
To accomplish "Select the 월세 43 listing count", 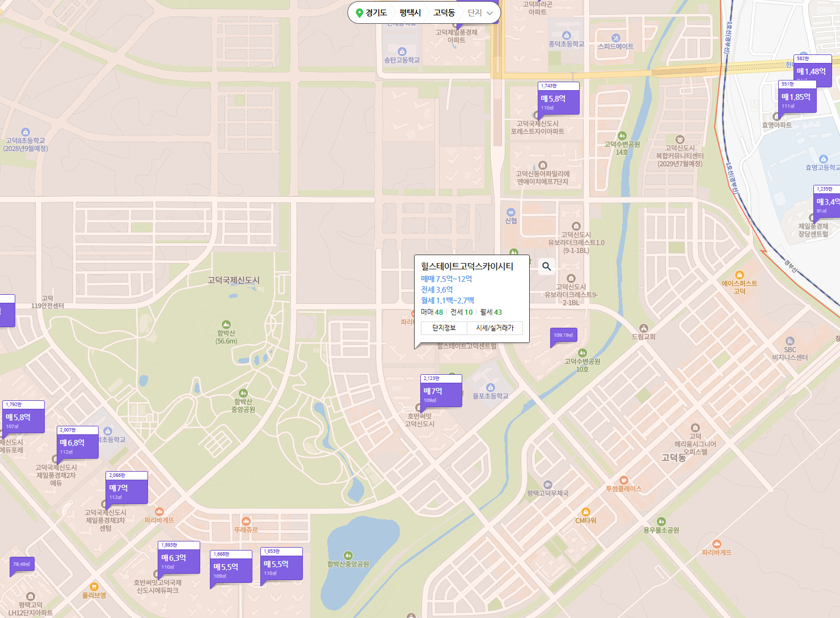I will [x=491, y=312].
